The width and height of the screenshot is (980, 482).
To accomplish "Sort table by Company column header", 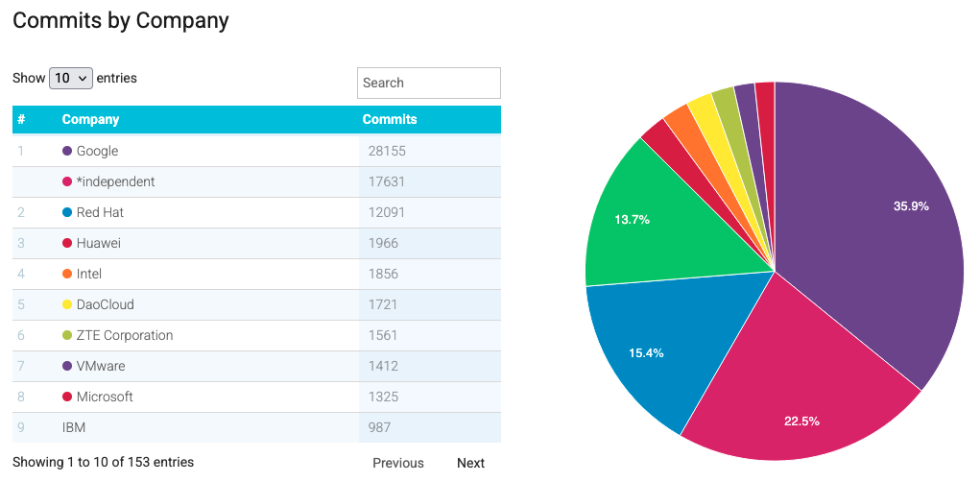I will [x=90, y=120].
